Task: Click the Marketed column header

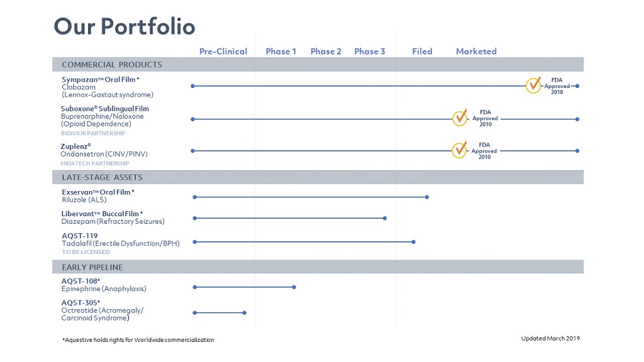Action: [x=476, y=52]
